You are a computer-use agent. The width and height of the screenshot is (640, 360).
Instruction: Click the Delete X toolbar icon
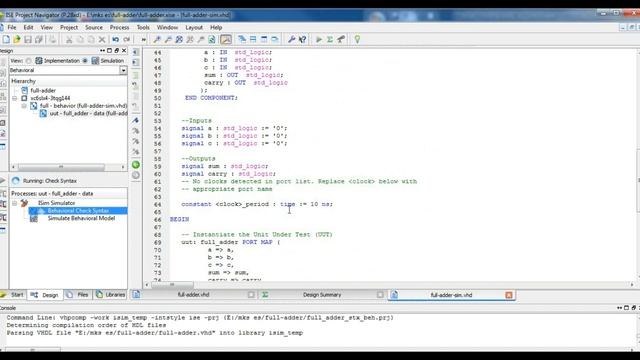pyautogui.click(x=102, y=40)
